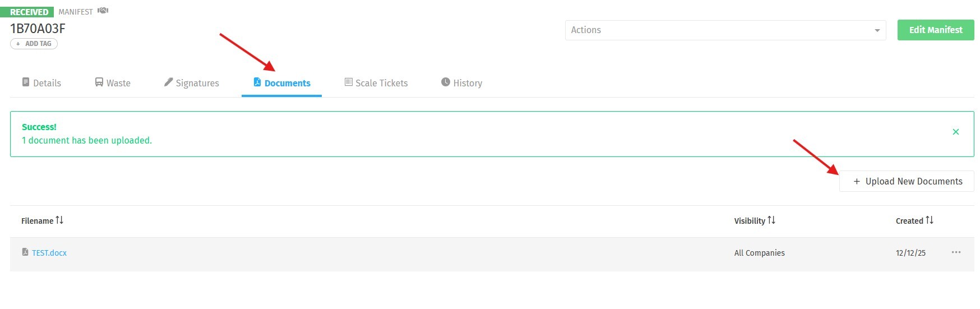Sort documents by Created date arrows
Screen dimensions: 980x309
tap(930, 220)
